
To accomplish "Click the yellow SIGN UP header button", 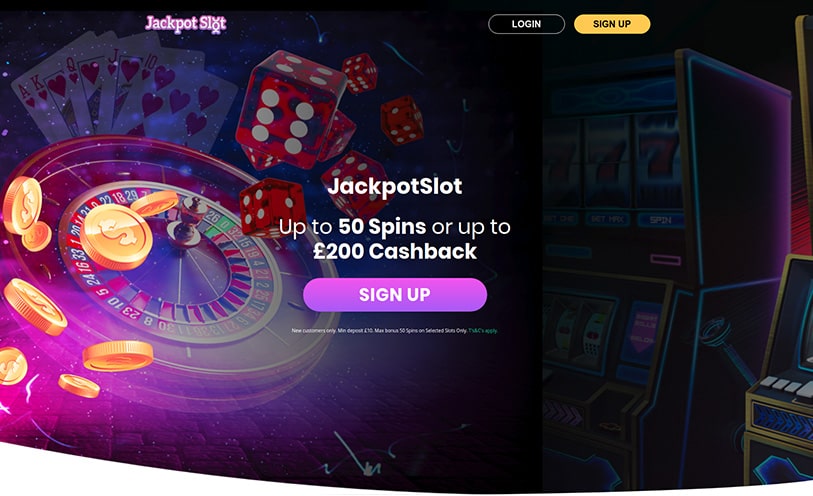I will 612,24.
